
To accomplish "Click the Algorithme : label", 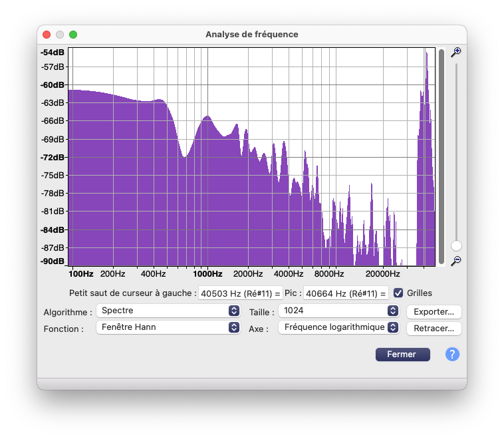I will point(68,312).
